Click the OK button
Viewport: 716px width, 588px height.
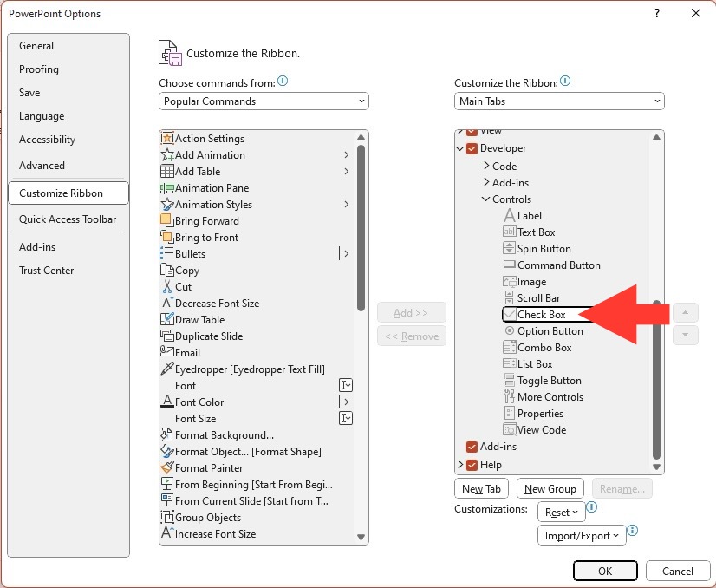605,571
